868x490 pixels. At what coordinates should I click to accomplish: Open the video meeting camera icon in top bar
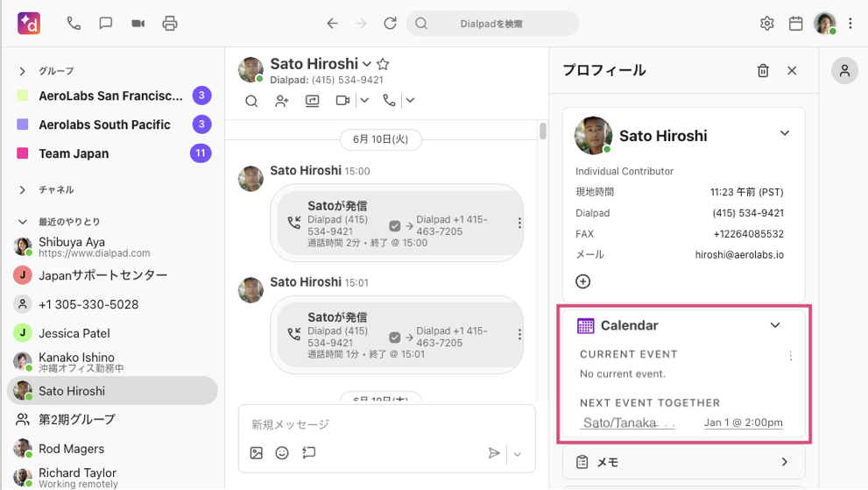[x=138, y=24]
